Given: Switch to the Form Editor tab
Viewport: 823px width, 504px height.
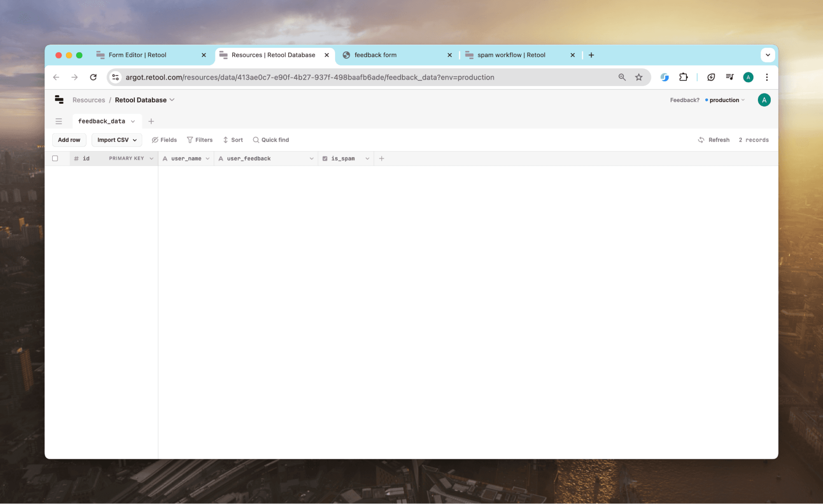Looking at the screenshot, I should tap(137, 55).
